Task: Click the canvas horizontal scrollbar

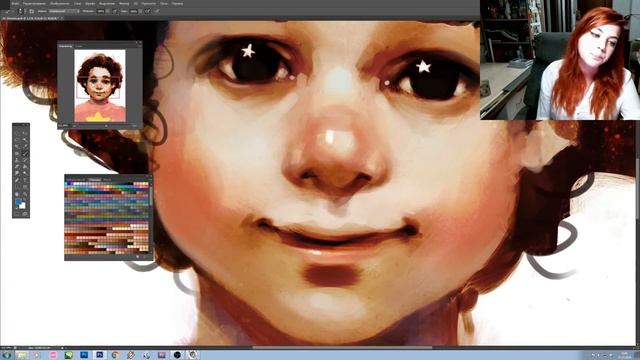Action: coord(343,348)
